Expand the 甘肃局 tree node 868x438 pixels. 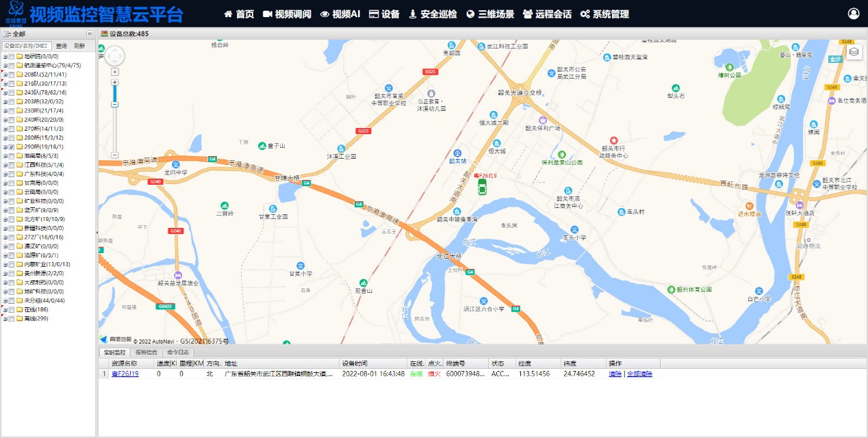5,183
